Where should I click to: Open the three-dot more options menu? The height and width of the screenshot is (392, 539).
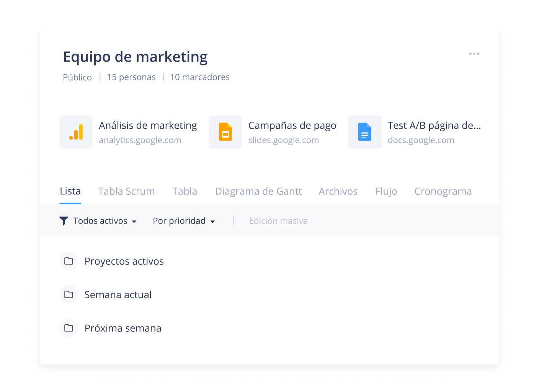(474, 54)
